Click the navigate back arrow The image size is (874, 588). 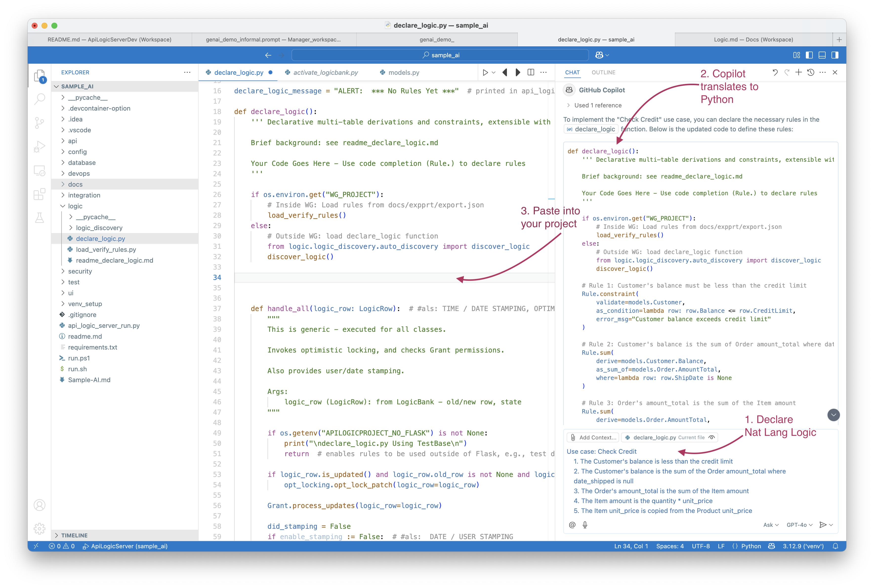tap(268, 55)
